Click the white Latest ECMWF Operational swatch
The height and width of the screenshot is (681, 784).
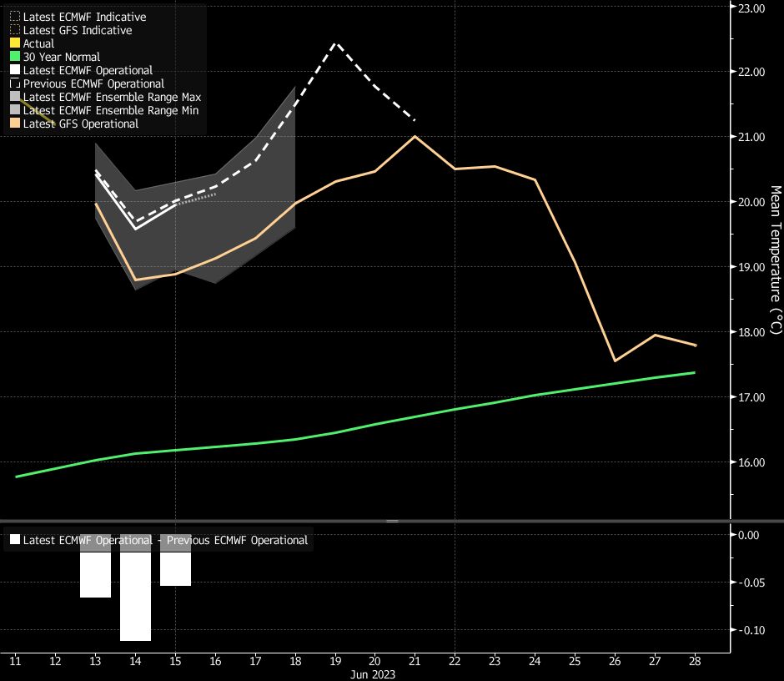point(15,70)
